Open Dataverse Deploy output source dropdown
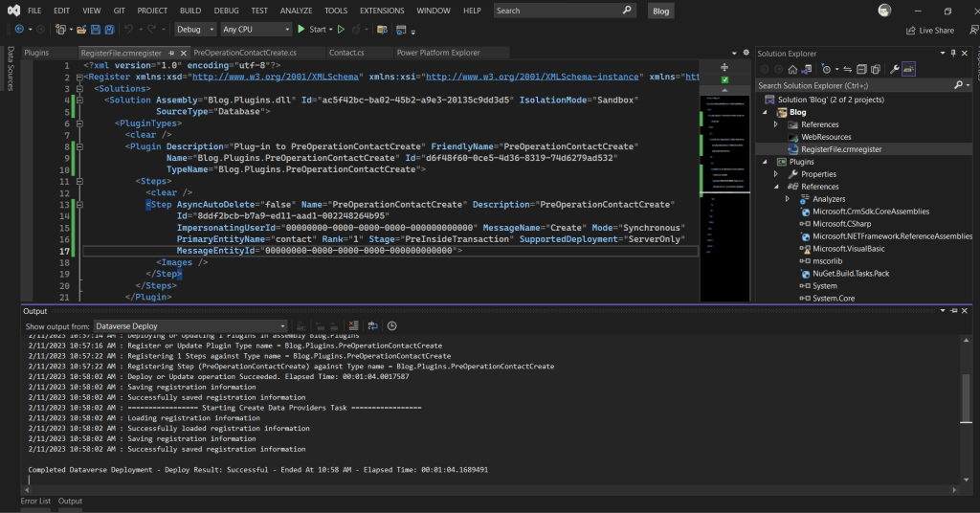 (190, 326)
